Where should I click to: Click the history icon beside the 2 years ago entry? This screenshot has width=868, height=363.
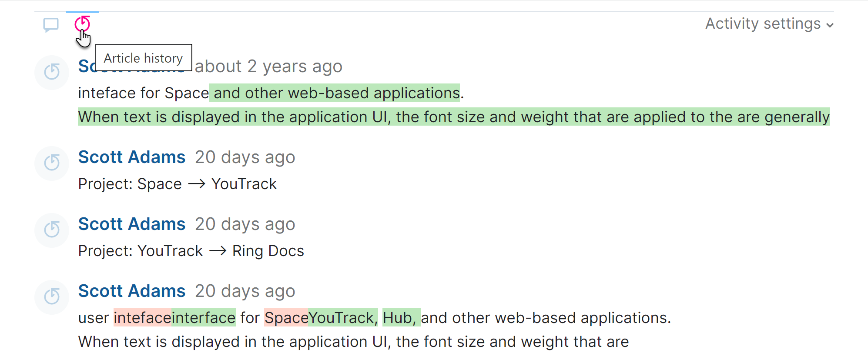52,72
